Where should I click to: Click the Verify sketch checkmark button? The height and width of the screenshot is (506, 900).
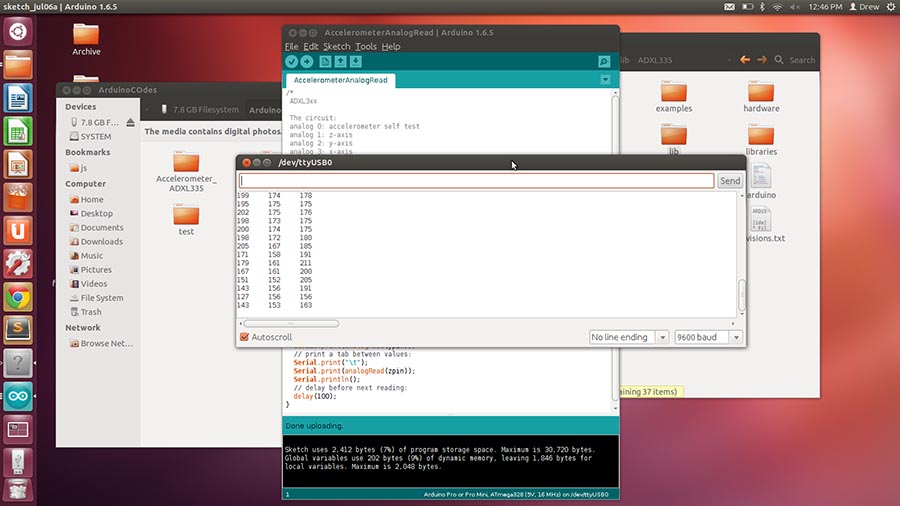[x=292, y=61]
